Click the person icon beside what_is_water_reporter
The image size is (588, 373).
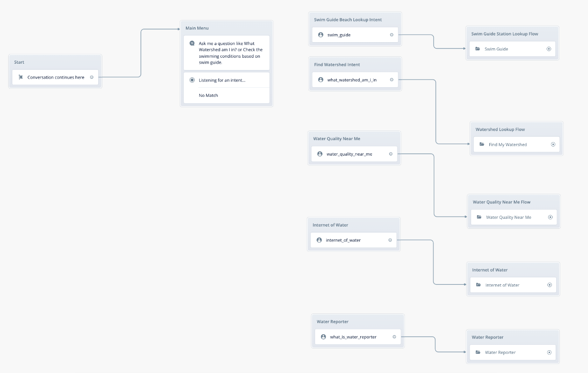pos(323,337)
